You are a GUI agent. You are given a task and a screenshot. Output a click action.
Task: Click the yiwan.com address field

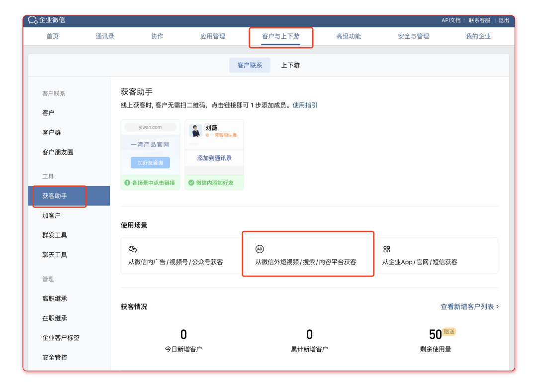pos(150,127)
